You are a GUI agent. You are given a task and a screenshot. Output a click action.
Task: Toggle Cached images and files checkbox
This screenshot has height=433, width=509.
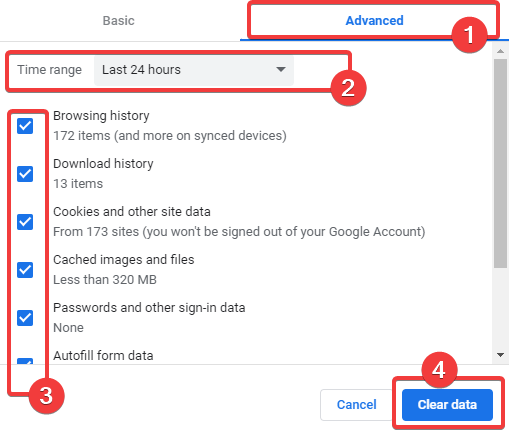tap(25, 270)
